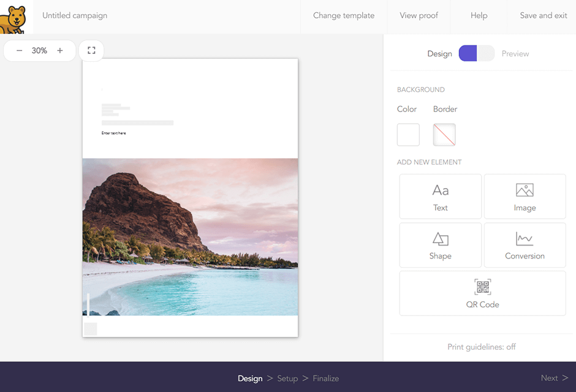
Task: Click the Preview label
Action: 515,53
